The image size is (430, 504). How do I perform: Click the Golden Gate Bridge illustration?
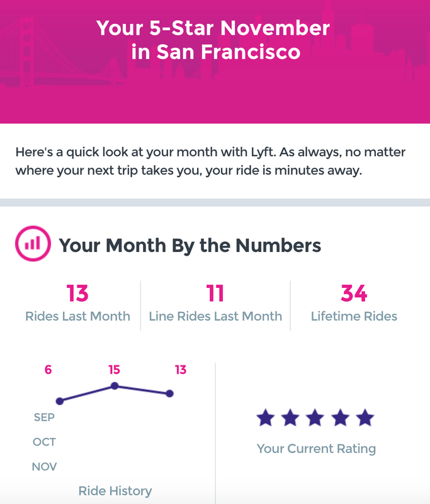point(61,53)
